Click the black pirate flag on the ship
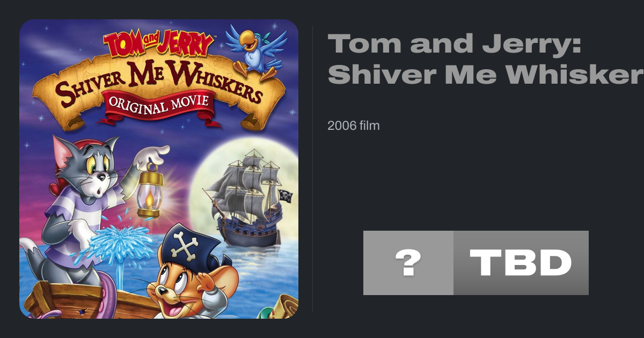This screenshot has height=338, width=644. click(x=286, y=196)
